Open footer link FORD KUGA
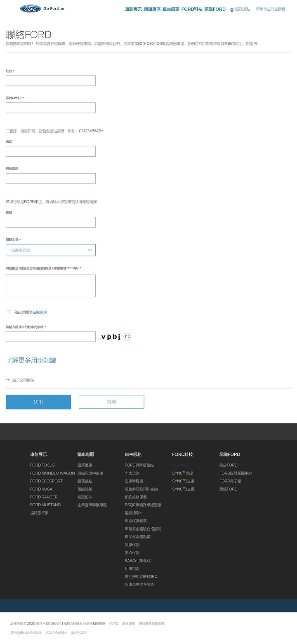The width and height of the screenshot is (297, 644). pos(41,489)
